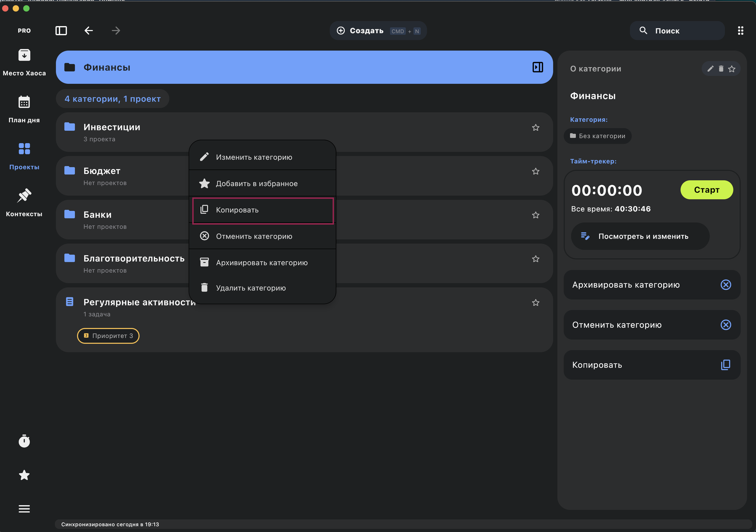Open grid dots menu top right
Screen dimensions: 756x532
740,31
